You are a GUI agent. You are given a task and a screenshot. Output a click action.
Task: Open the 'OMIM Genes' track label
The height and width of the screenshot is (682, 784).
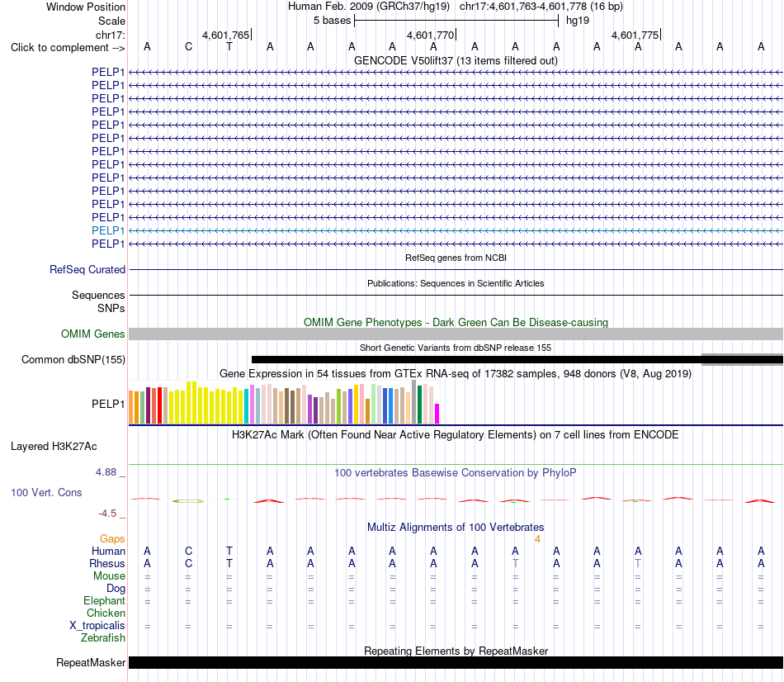point(93,334)
